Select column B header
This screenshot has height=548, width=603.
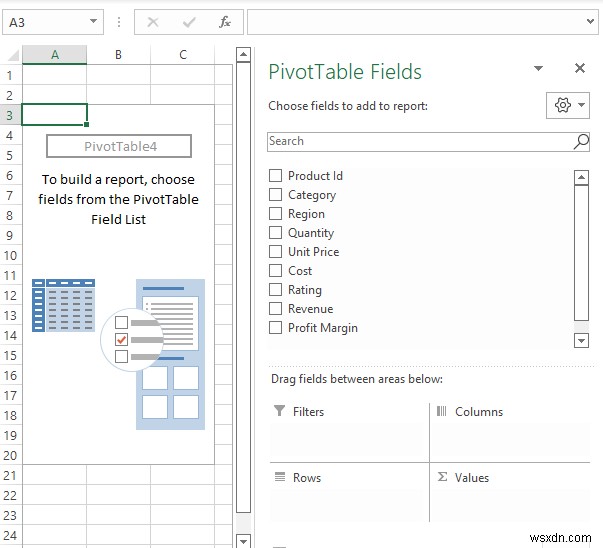click(118, 55)
